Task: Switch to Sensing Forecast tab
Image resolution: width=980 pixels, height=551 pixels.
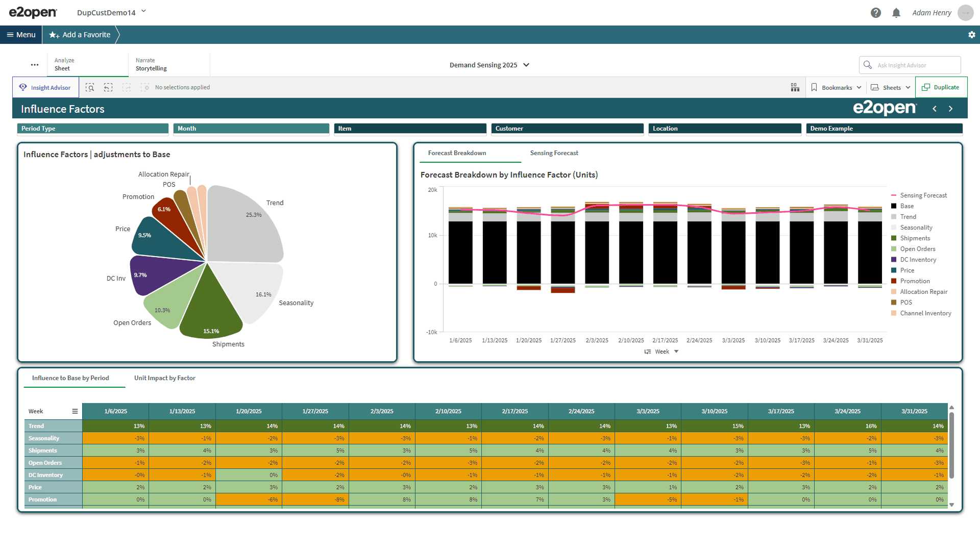Action: pos(554,153)
